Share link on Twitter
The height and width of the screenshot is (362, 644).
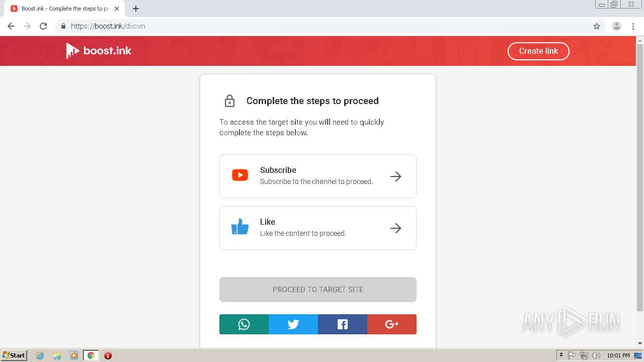[293, 324]
